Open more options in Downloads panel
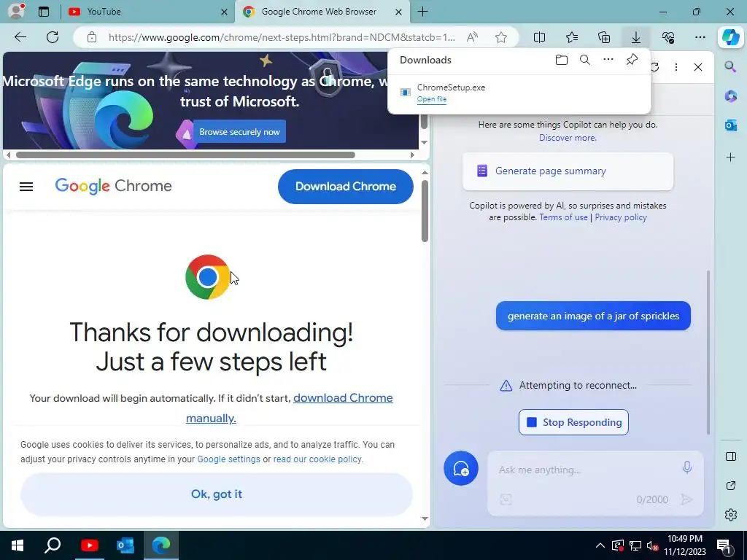Image resolution: width=747 pixels, height=560 pixels. (608, 60)
